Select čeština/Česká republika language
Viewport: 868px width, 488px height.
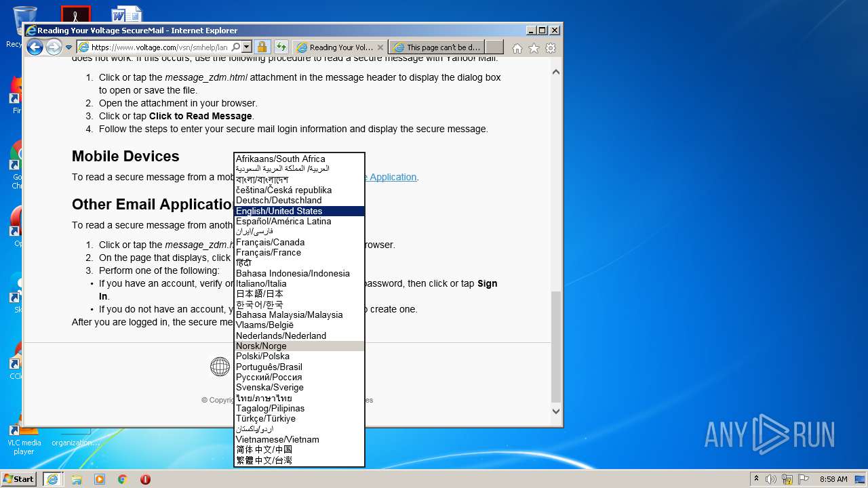click(x=299, y=190)
